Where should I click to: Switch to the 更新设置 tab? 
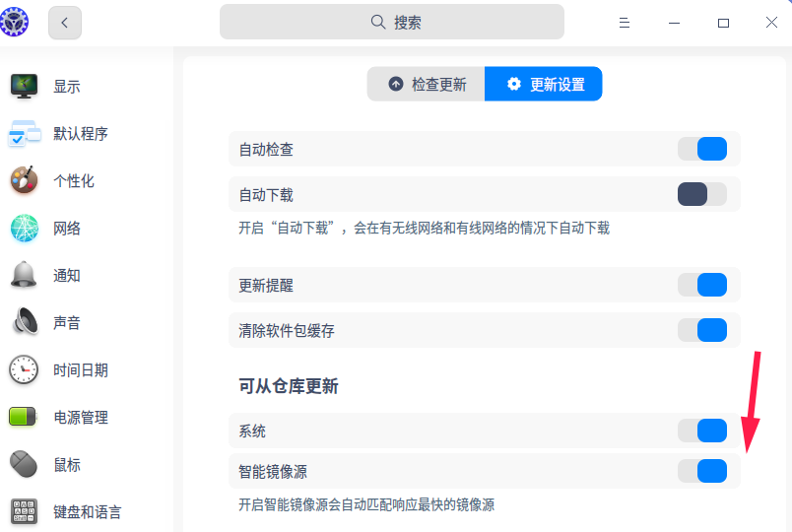tap(544, 84)
